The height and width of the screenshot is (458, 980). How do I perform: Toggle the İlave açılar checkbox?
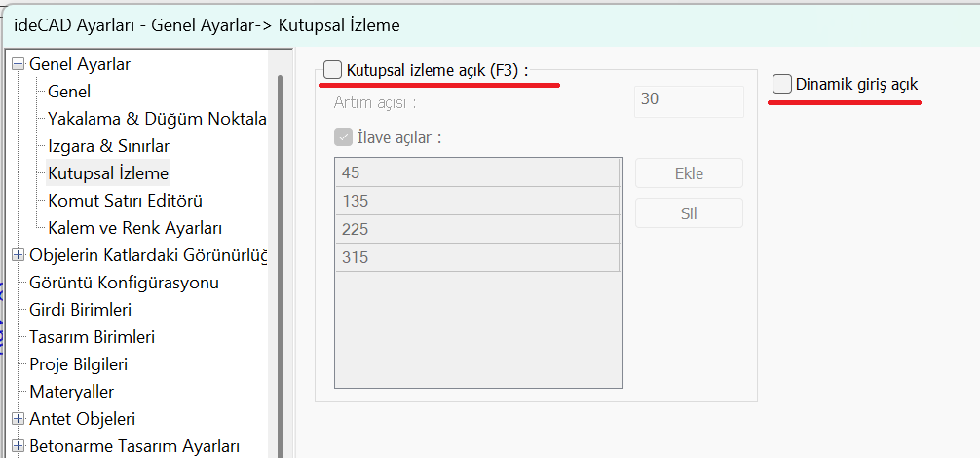pyautogui.click(x=343, y=137)
